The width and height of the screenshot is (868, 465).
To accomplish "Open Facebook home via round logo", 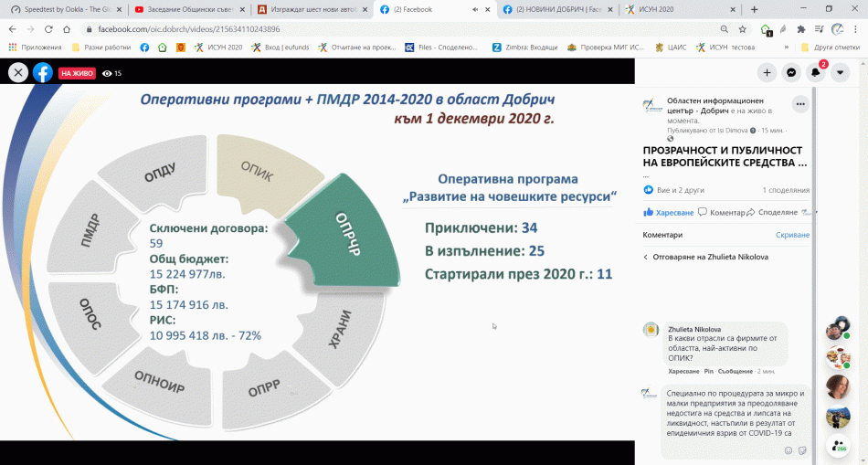I will pos(43,72).
